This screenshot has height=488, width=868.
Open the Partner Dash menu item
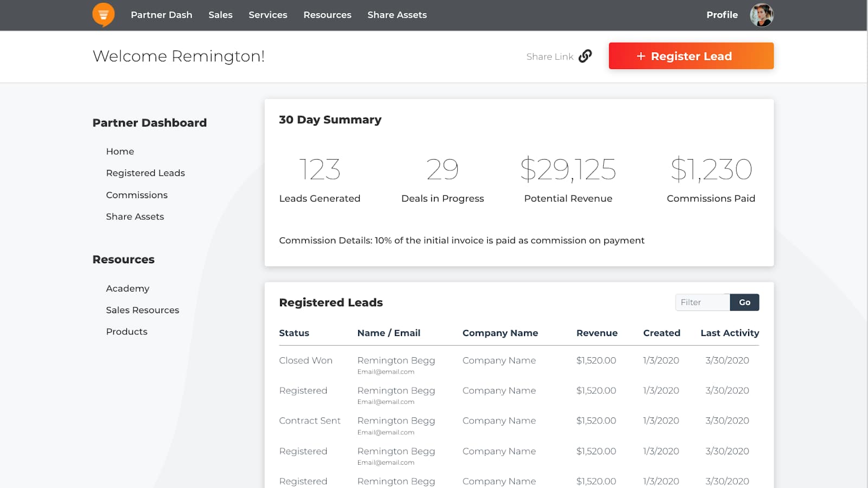161,15
